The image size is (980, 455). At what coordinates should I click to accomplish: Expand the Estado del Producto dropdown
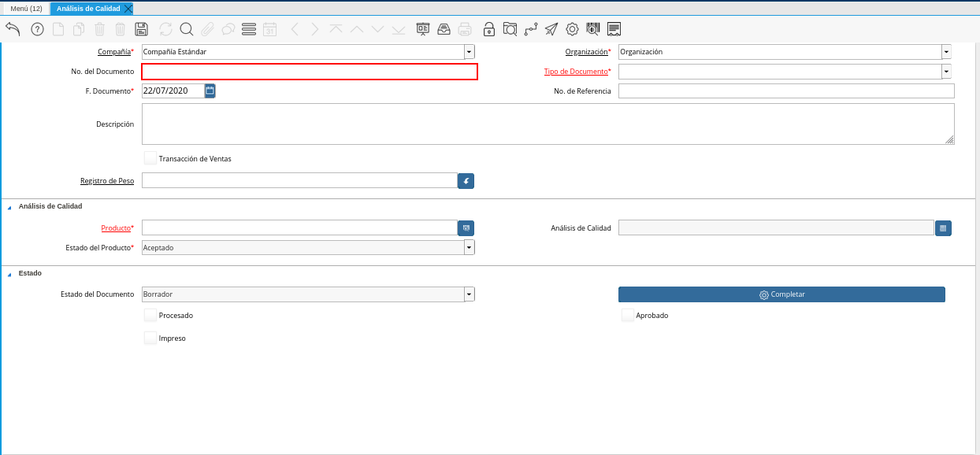470,247
